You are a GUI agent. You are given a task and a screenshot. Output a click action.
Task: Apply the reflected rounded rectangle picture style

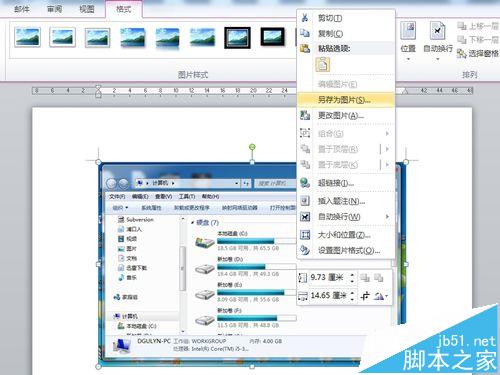point(168,38)
